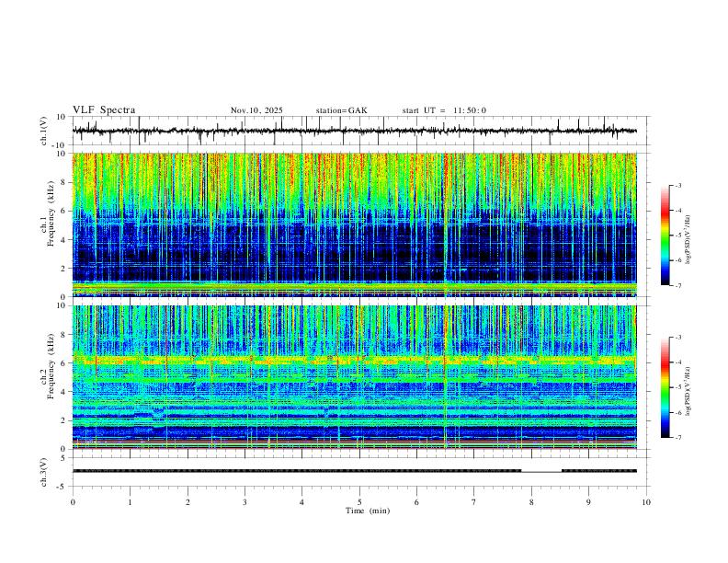The height and width of the screenshot is (563, 728).
Task: Click the 'start UT = 11:50:0' text
Action: click(x=444, y=110)
